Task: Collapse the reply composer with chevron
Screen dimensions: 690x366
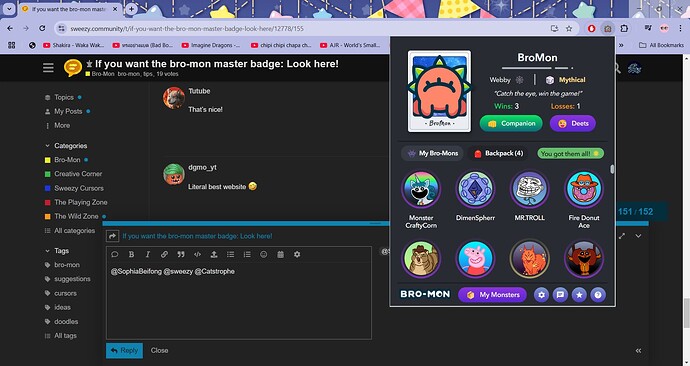Action: 638,236
